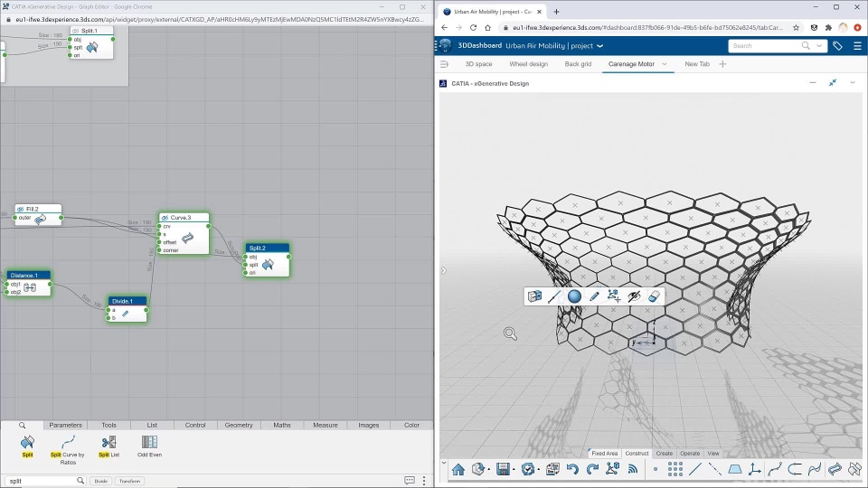This screenshot has width=868, height=488.
Task: Toggle visibility eye on Curve.3 node
Action: (165, 218)
